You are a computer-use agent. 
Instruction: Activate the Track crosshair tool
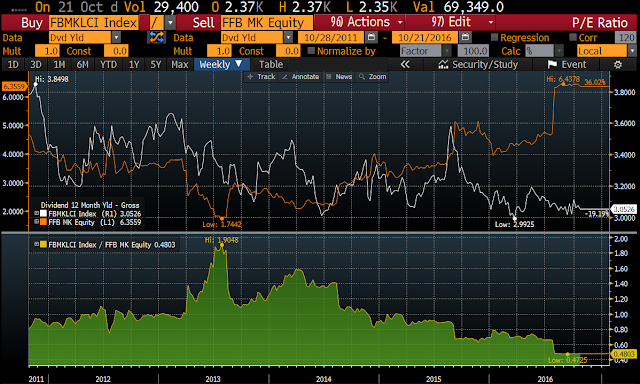coord(261,77)
